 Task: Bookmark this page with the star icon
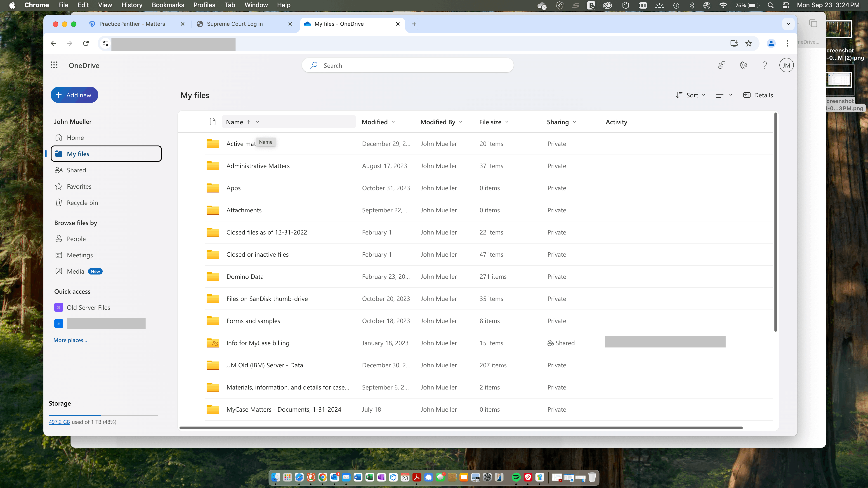pos(748,43)
